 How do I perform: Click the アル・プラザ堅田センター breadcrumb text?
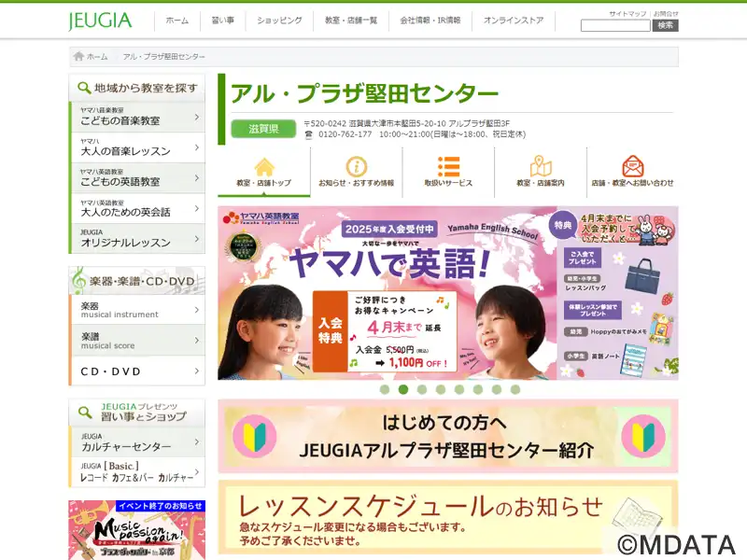point(164,57)
